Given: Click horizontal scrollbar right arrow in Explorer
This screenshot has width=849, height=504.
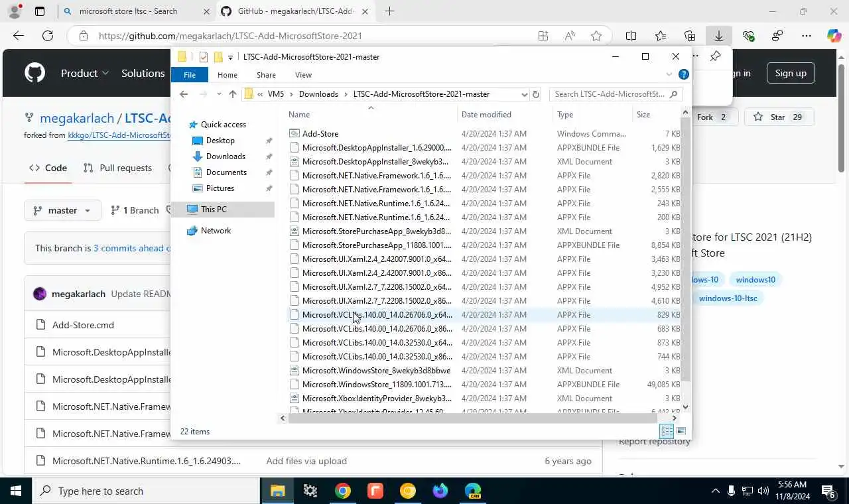Looking at the screenshot, I should [675, 418].
